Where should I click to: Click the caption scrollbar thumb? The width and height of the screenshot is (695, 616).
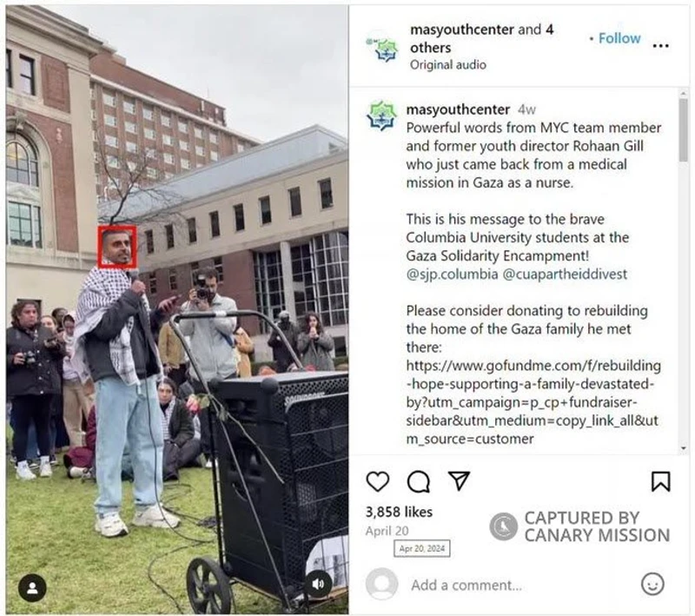pos(683,129)
